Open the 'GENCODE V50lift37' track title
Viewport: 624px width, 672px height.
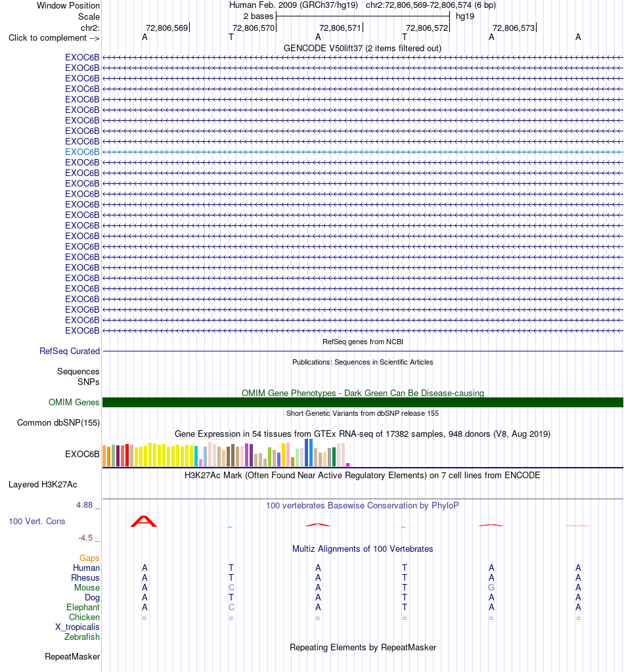click(363, 48)
